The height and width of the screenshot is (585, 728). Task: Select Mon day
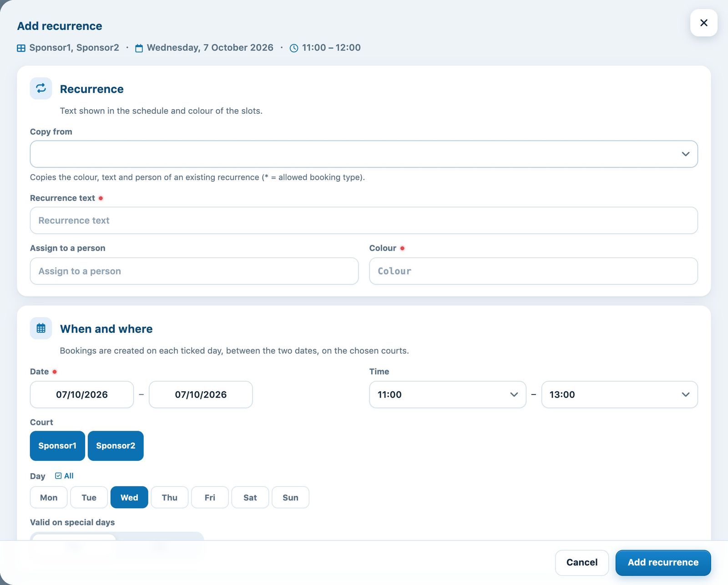tap(49, 497)
